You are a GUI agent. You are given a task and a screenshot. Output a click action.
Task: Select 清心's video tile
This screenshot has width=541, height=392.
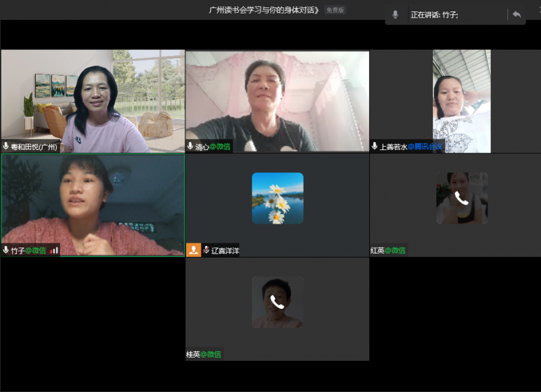[277, 101]
